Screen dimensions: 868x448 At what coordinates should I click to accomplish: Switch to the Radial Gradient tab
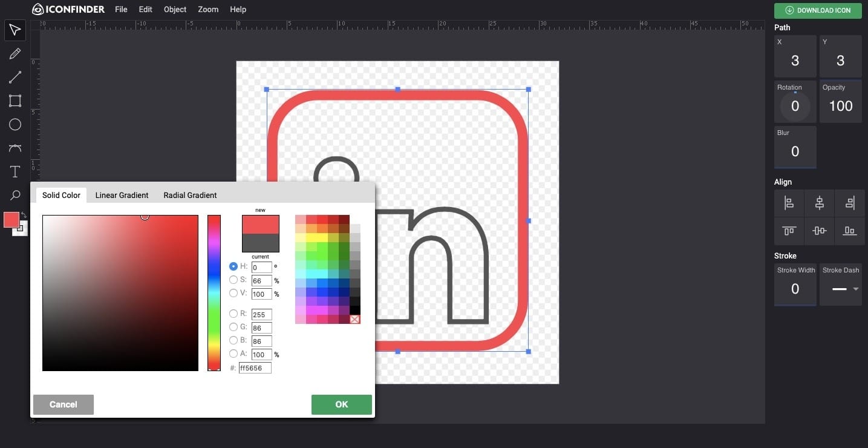pos(190,195)
